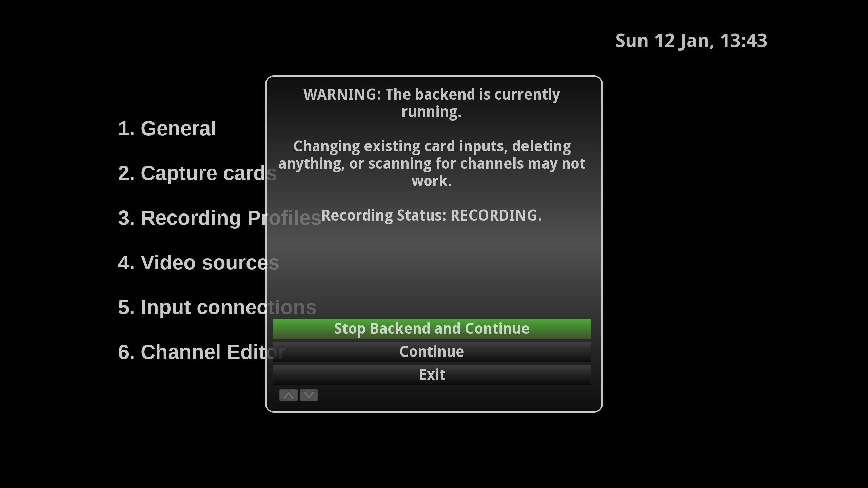This screenshot has height=488, width=868.
Task: Click the Recording Status: RECORDING line
Action: [432, 215]
